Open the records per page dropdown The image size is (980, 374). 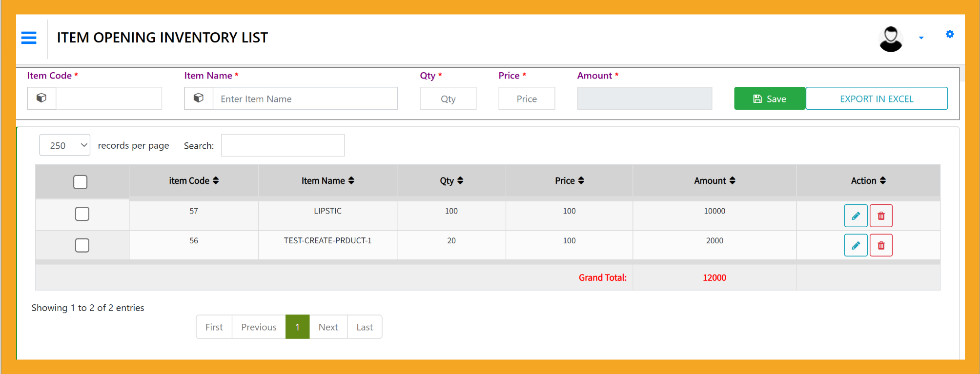65,145
